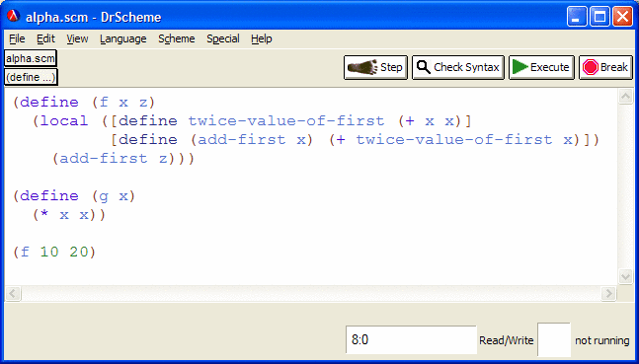This screenshot has width=639, height=364.
Task: Open the Edit menu
Action: [45, 38]
